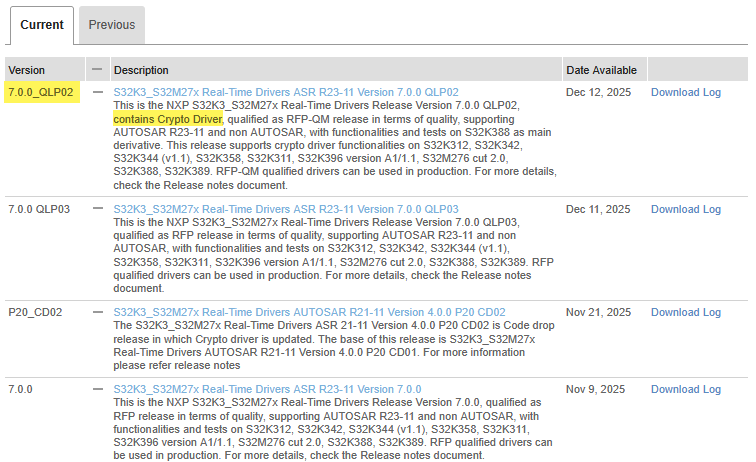Collapse all rows using header dash
Screen dimensions: 756x462
[97, 69]
